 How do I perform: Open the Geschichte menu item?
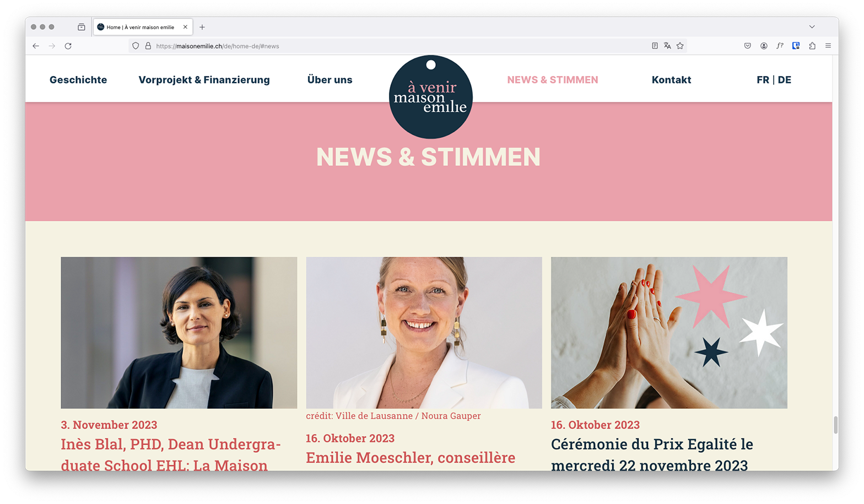pos(78,80)
